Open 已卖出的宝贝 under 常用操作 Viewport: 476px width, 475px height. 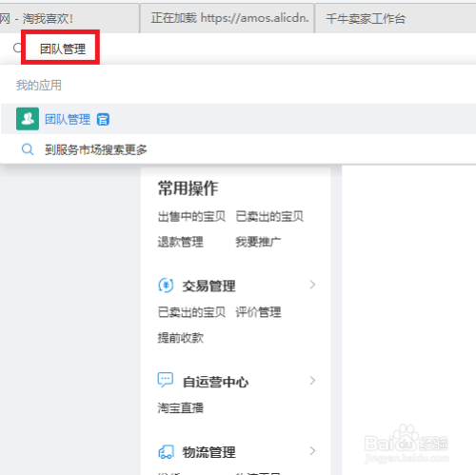click(269, 217)
